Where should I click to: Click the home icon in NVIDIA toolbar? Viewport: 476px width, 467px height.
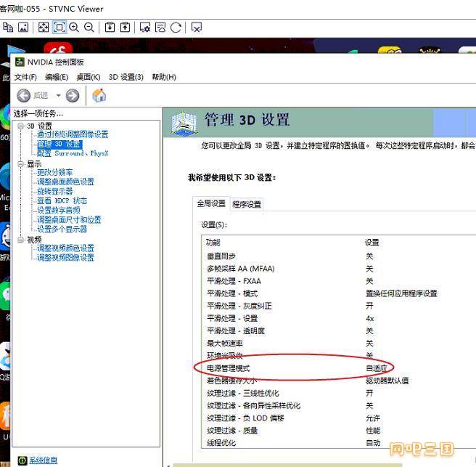click(x=99, y=95)
